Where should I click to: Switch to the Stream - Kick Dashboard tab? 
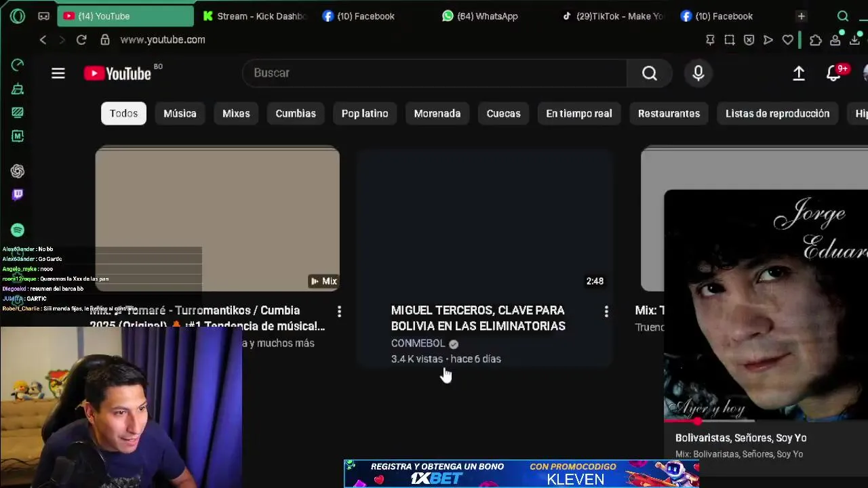[254, 16]
